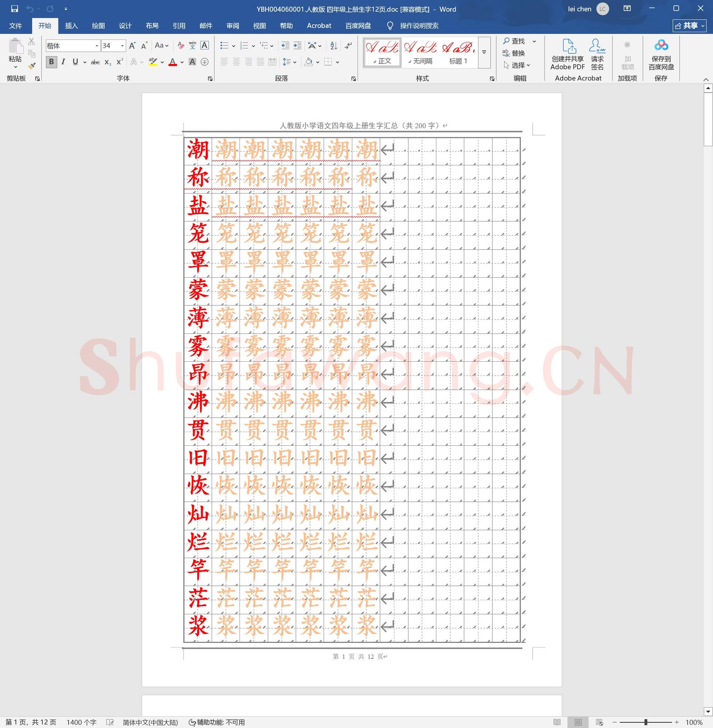Click the Format Painter brush icon
The width and height of the screenshot is (713, 728).
(x=32, y=66)
